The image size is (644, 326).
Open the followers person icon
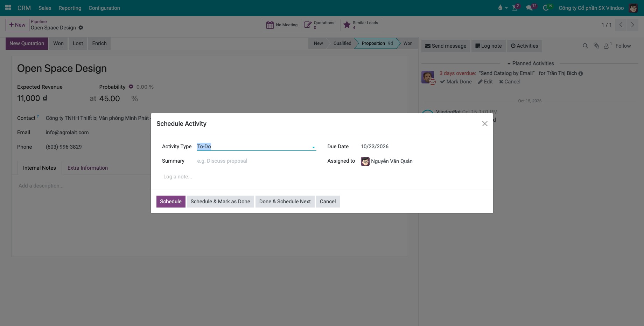coord(607,46)
